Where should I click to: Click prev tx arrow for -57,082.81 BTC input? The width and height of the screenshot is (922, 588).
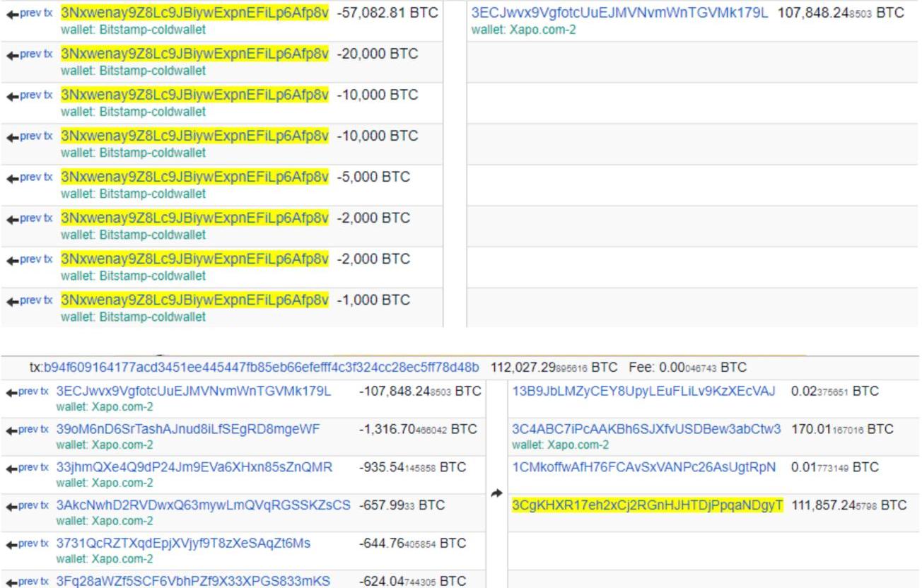coord(29,13)
